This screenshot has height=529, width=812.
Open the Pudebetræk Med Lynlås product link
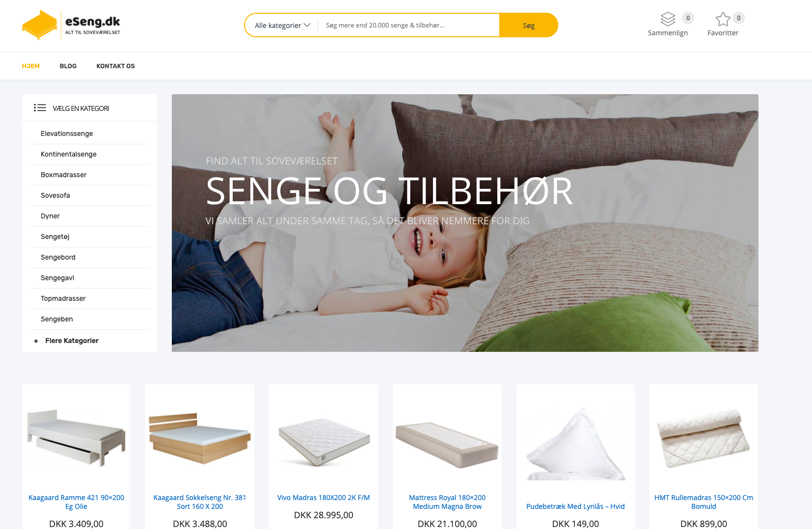[575, 506]
